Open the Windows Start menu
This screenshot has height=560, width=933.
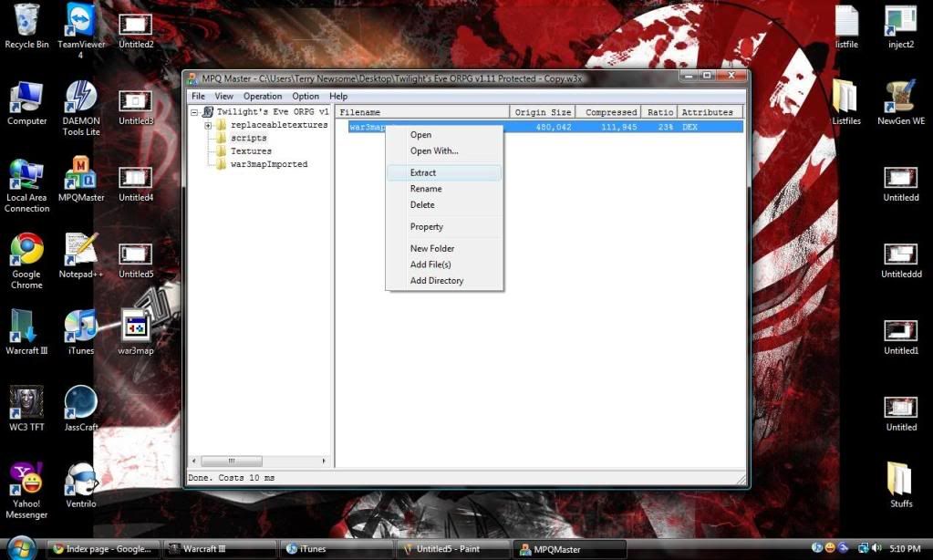[21, 547]
